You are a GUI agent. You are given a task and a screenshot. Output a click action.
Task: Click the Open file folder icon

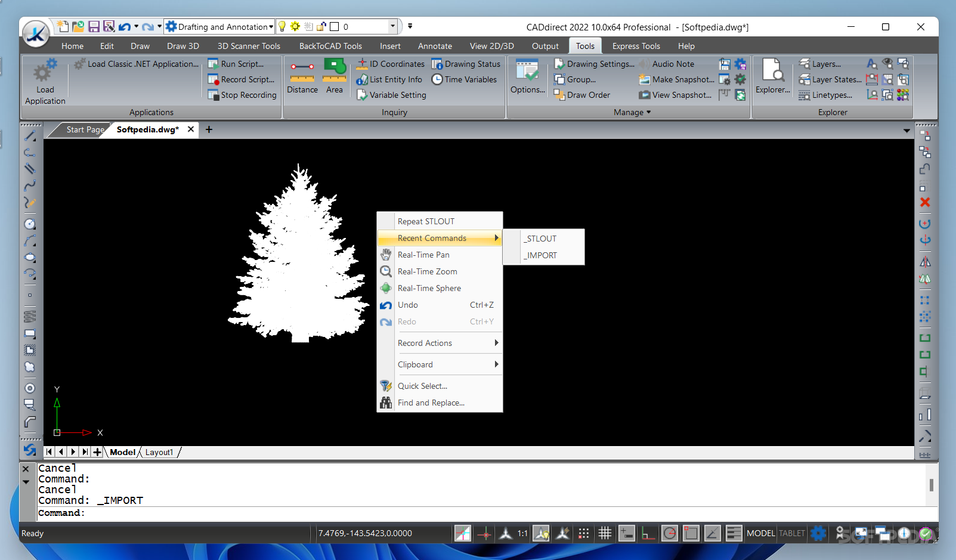(x=78, y=26)
